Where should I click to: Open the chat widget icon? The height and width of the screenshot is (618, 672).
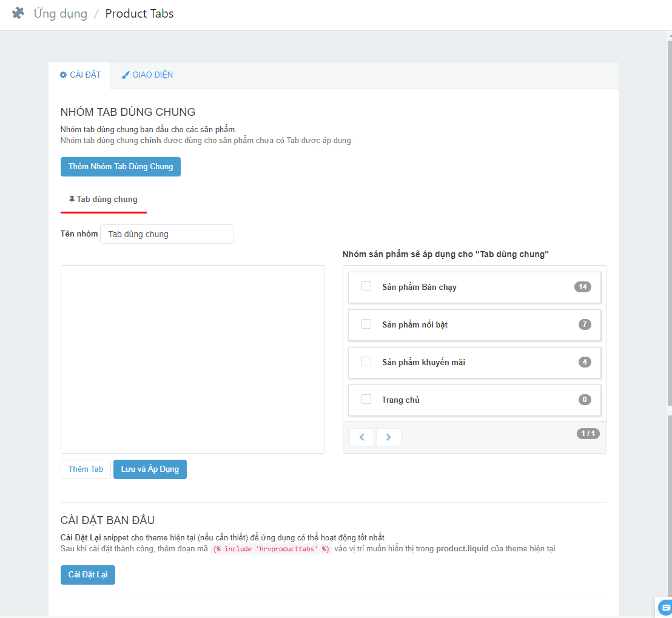665,608
